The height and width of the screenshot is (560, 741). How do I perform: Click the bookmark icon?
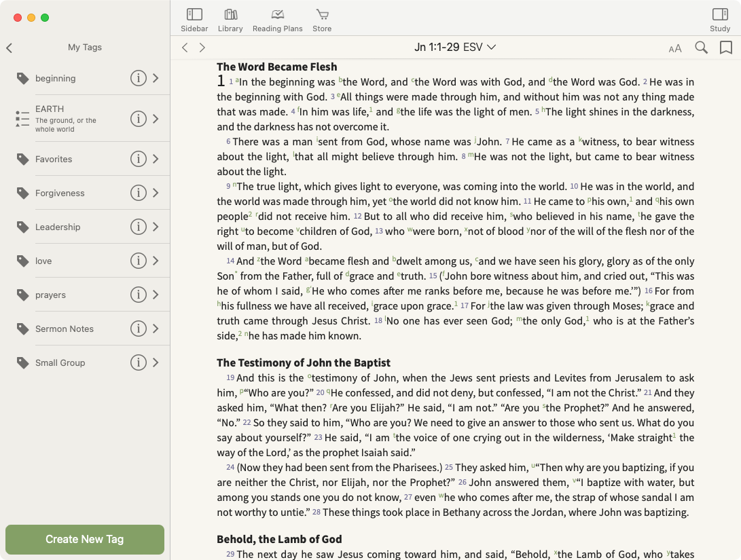tap(726, 48)
